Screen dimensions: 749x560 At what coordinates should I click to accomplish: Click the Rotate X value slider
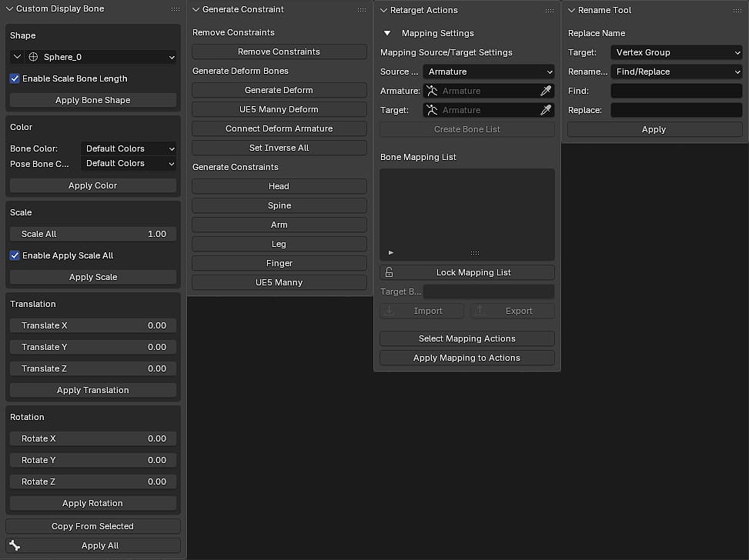click(93, 438)
